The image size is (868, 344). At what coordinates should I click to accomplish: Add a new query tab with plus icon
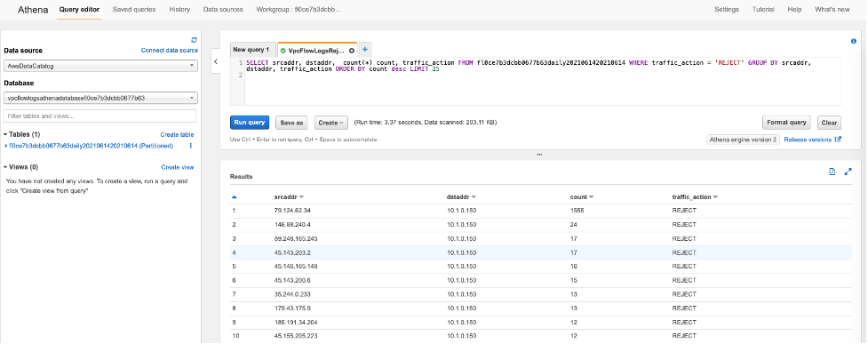pos(365,49)
